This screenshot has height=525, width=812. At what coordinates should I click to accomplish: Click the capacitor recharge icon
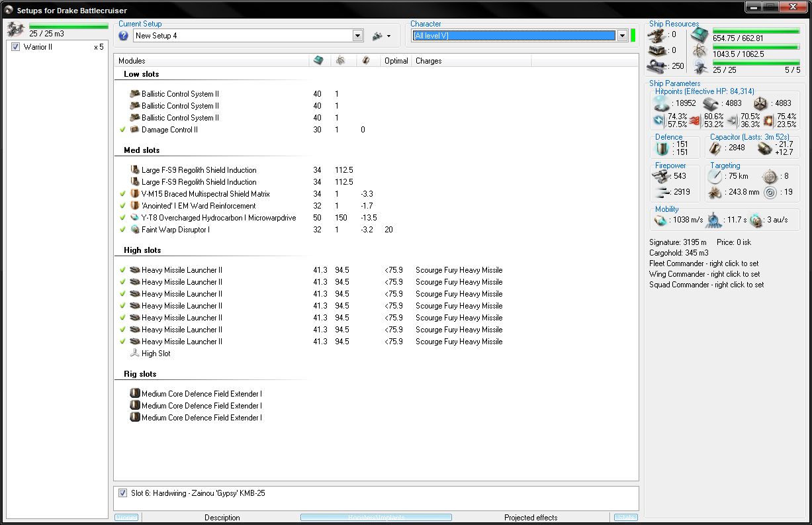click(765, 148)
